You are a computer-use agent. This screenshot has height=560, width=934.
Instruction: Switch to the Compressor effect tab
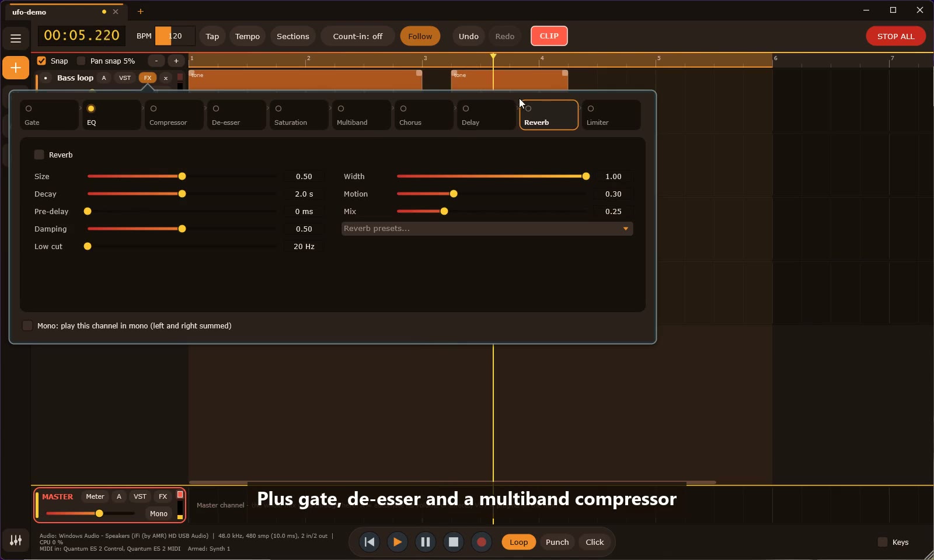coord(174,115)
